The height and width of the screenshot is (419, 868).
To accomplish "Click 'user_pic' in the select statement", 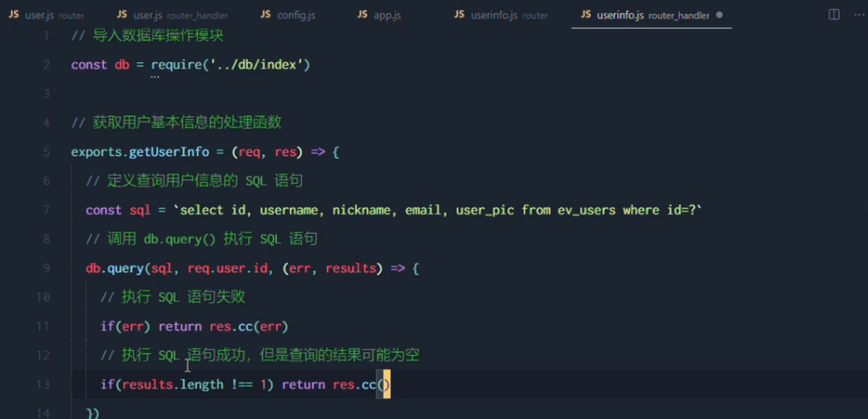I will point(485,210).
